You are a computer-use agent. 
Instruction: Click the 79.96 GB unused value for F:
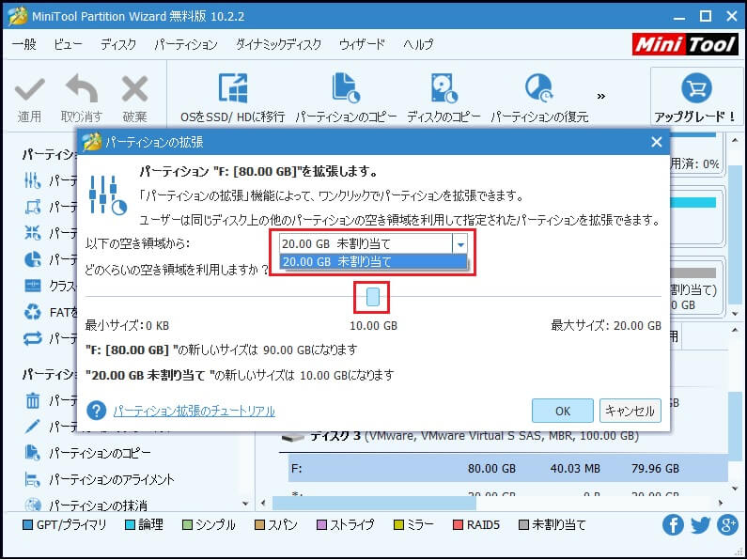655,469
